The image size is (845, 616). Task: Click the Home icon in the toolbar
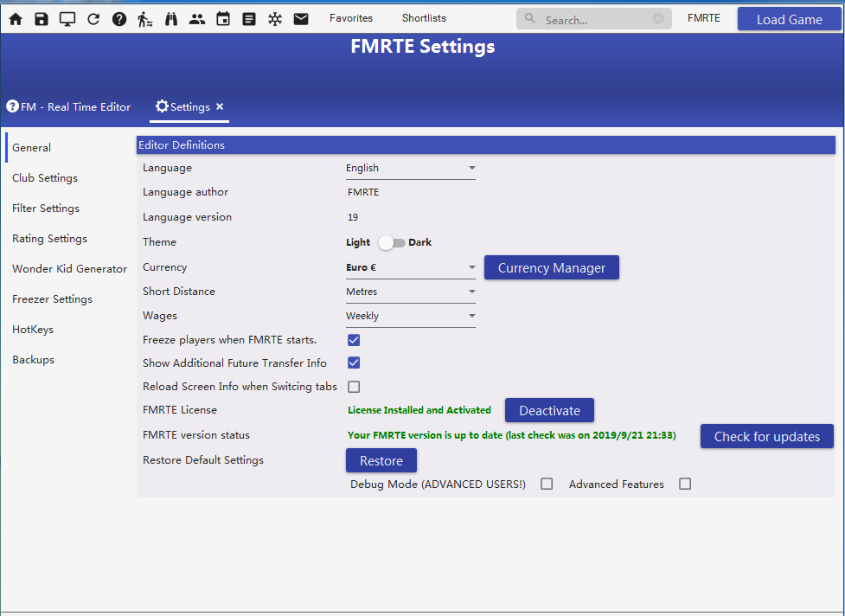(16, 19)
